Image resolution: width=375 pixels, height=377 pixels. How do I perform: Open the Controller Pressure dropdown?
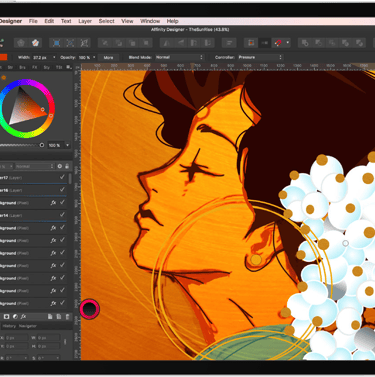(260, 57)
